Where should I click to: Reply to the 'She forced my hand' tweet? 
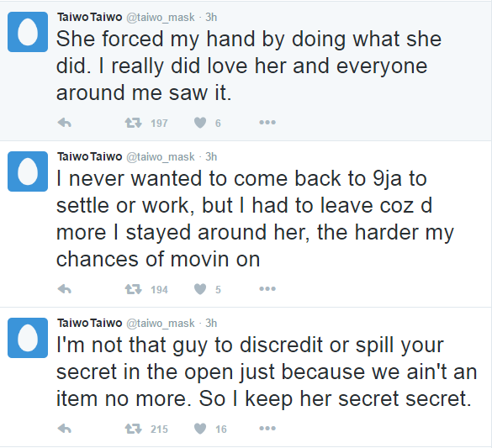point(65,123)
